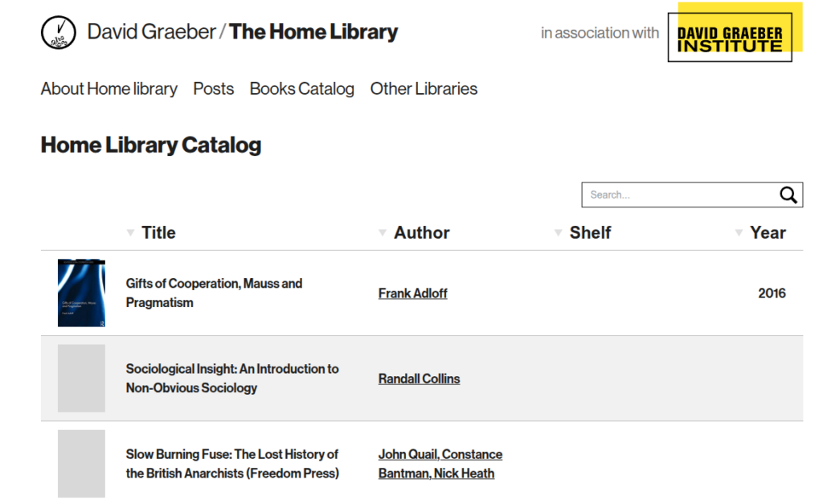823x504 pixels.
Task: Navigate to Other Libraries
Action: click(x=424, y=88)
